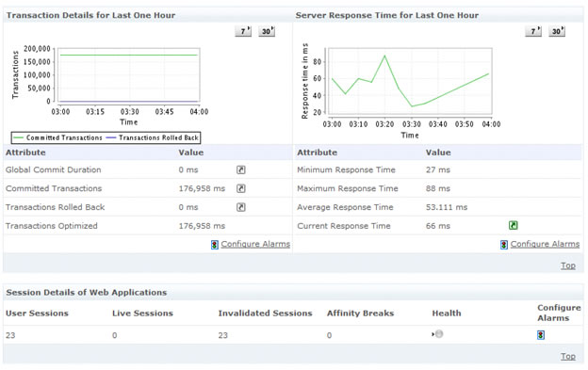Click the Health column header
Viewport: 588px width, 370px height.
pos(447,314)
